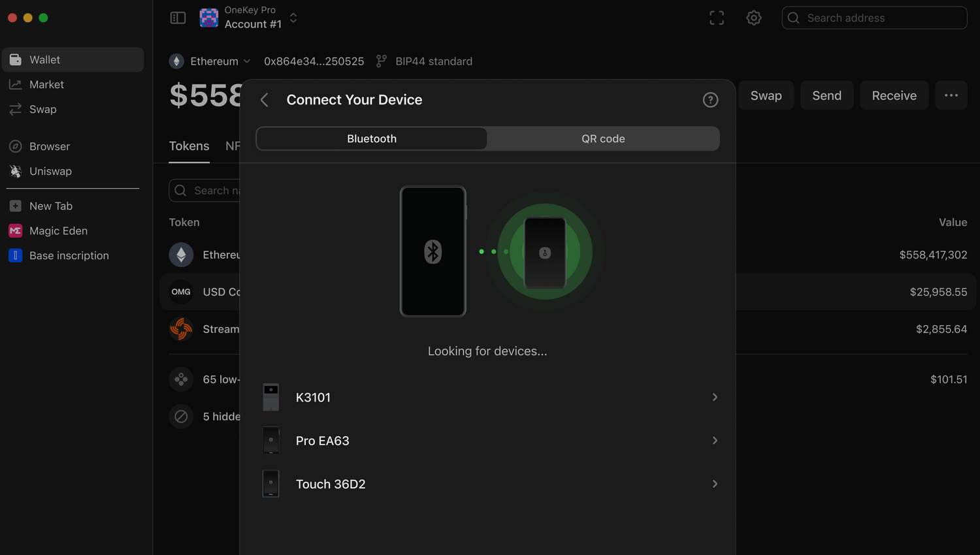
Task: Open the account switcher chevrons
Action: tap(293, 18)
